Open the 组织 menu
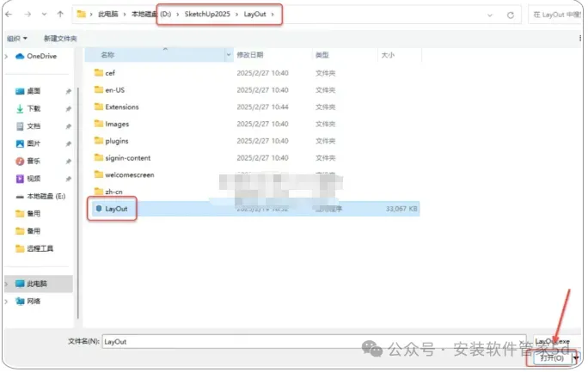 [17, 38]
